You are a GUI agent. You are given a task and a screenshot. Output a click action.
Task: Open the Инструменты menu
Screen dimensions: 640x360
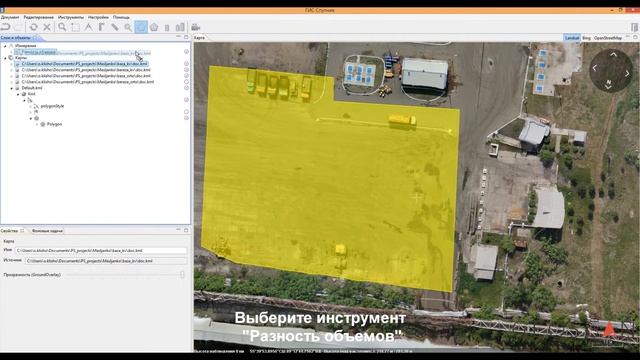click(x=71, y=17)
